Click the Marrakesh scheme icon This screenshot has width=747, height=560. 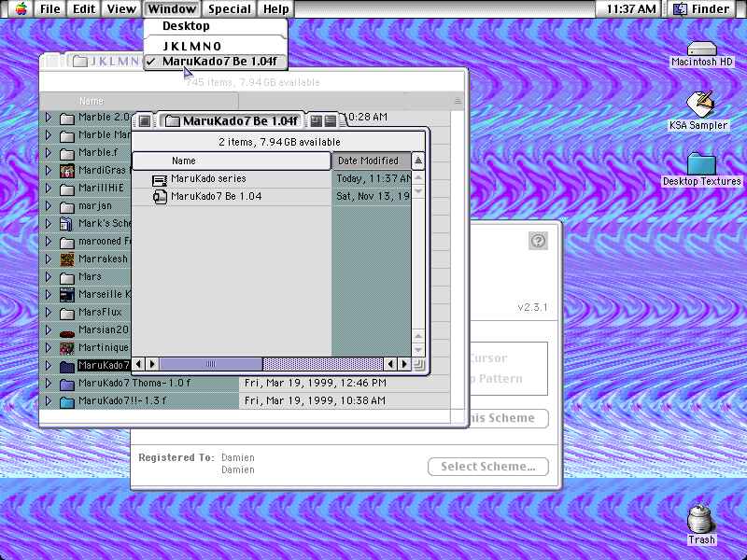pyautogui.click(x=67, y=259)
